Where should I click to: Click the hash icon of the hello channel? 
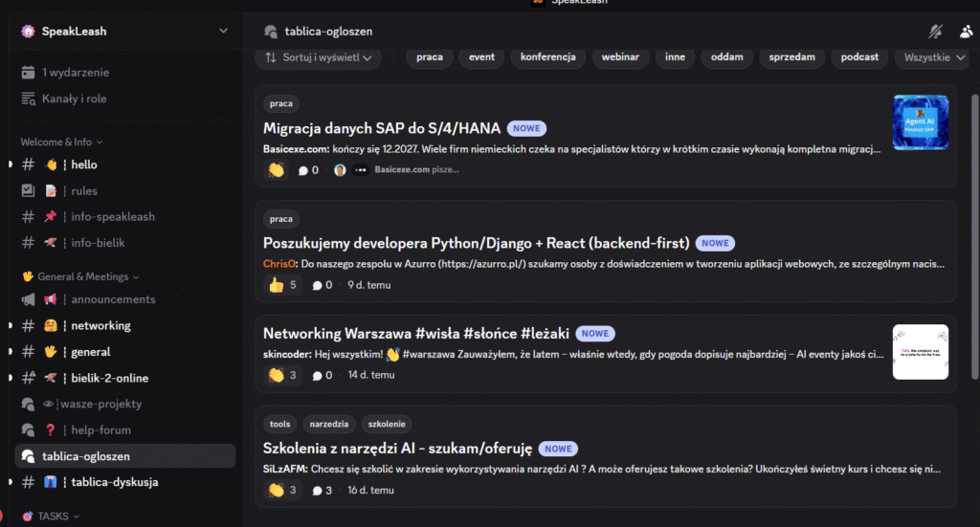click(28, 165)
